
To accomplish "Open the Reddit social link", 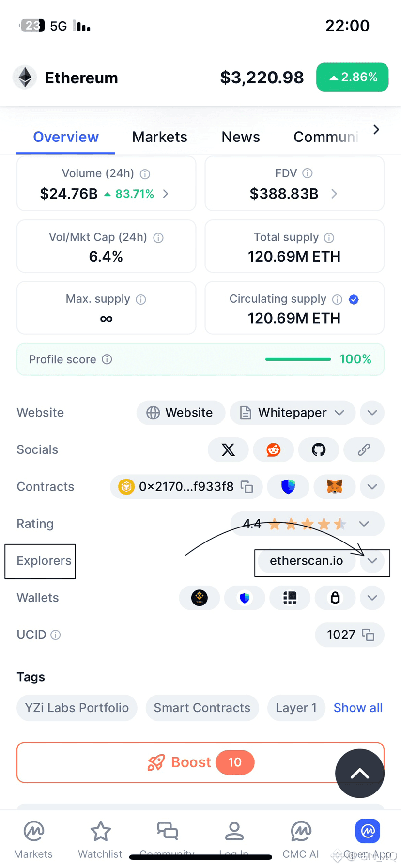I will coord(273,450).
